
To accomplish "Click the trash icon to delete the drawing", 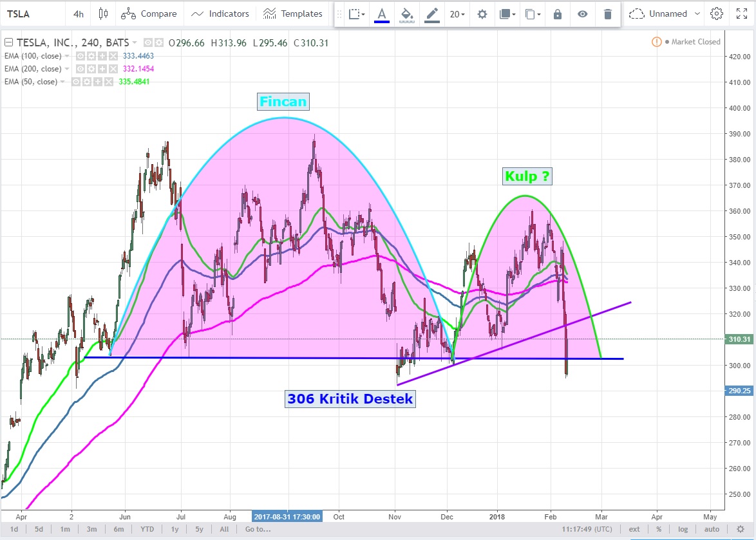I will coord(607,14).
